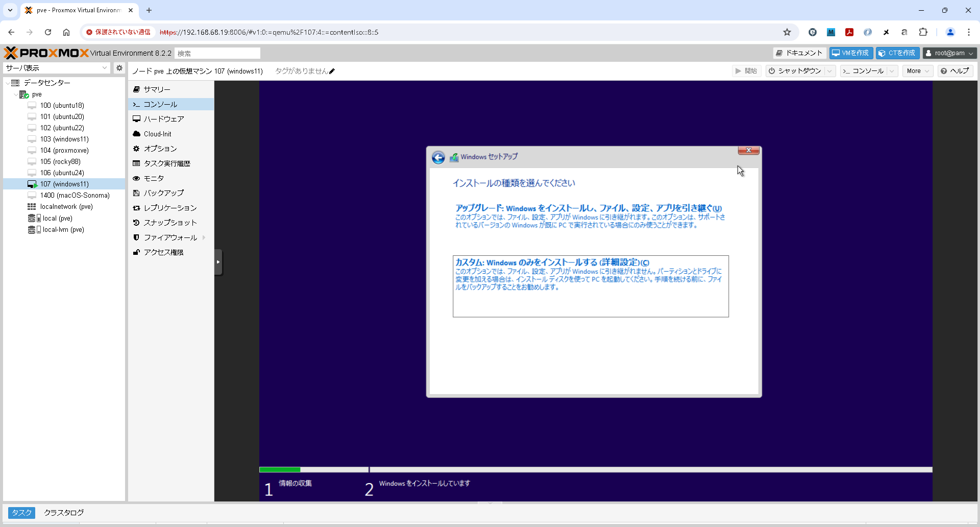The width and height of the screenshot is (980, 527).
Task: Open Chrome tab search dropdown
Action: [10, 10]
